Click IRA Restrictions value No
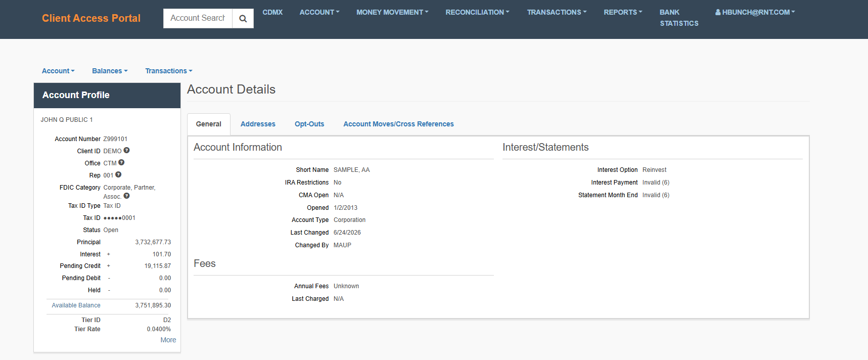Viewport: 868px width, 360px height. (x=337, y=183)
